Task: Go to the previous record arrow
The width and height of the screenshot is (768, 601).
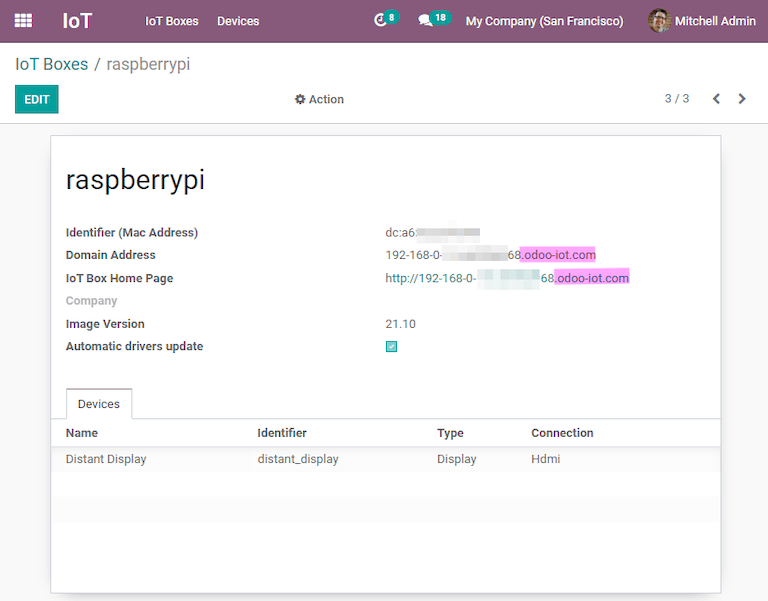Action: (716, 99)
